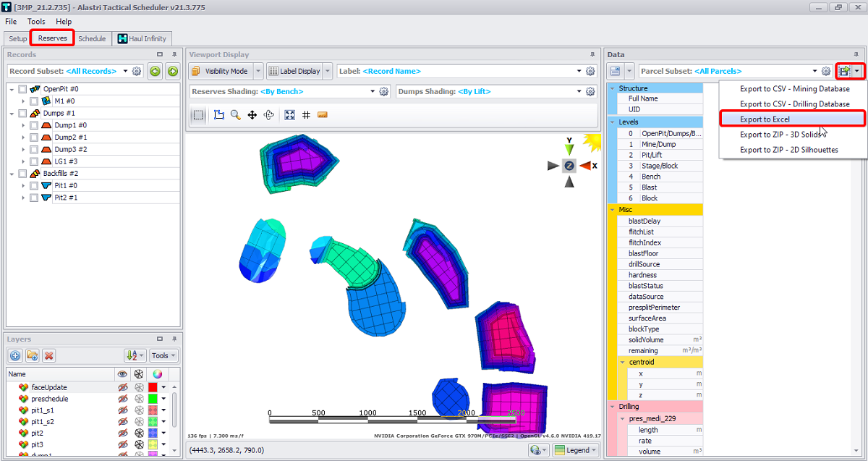Delete layer using red X icon
868x461 pixels.
[48, 355]
